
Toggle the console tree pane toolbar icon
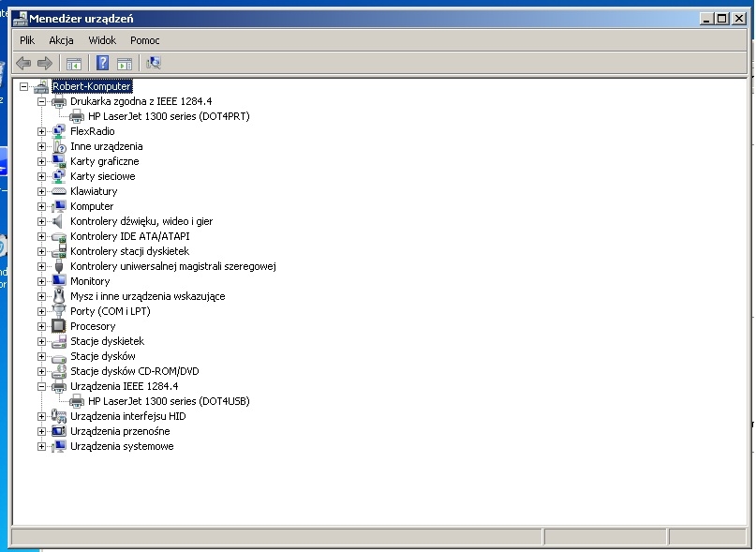tap(74, 63)
